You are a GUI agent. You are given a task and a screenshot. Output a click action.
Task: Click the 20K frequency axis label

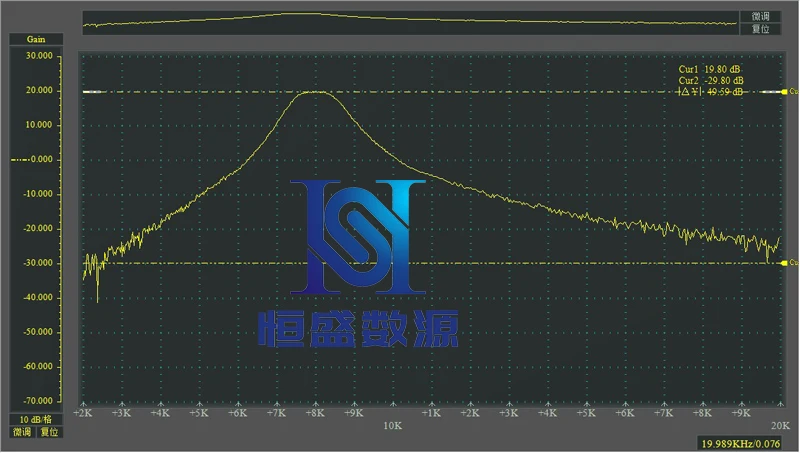tap(780, 425)
